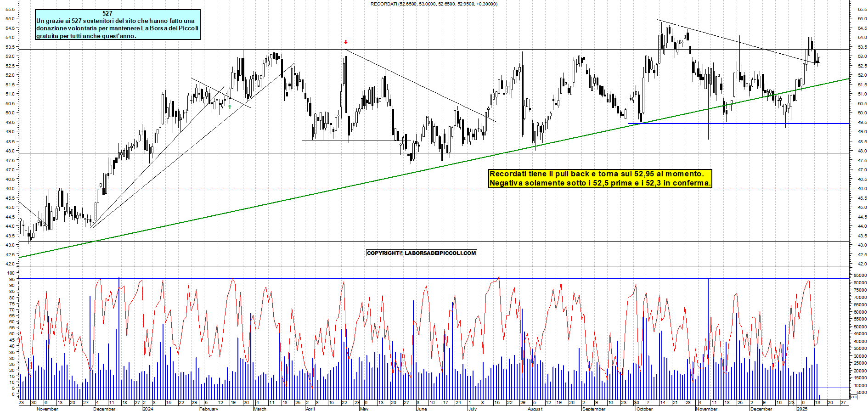This screenshot has width=868, height=411.
Task: Click the October month label on time axis
Action: point(644,409)
